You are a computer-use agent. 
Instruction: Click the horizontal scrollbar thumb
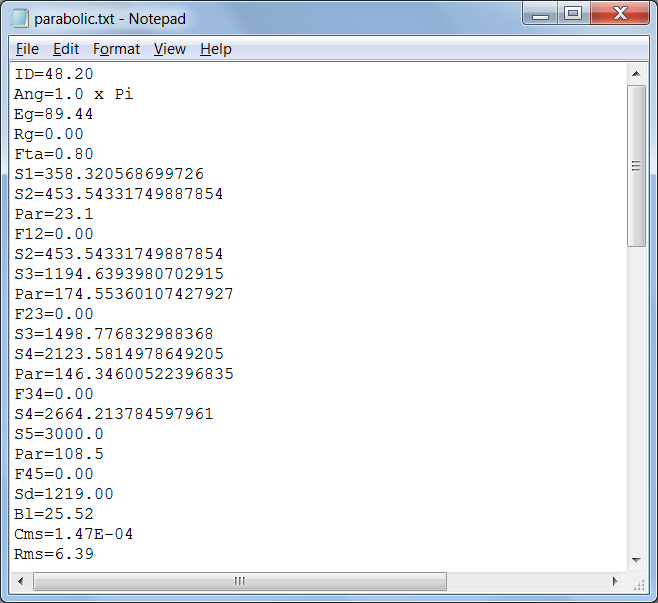click(240, 581)
